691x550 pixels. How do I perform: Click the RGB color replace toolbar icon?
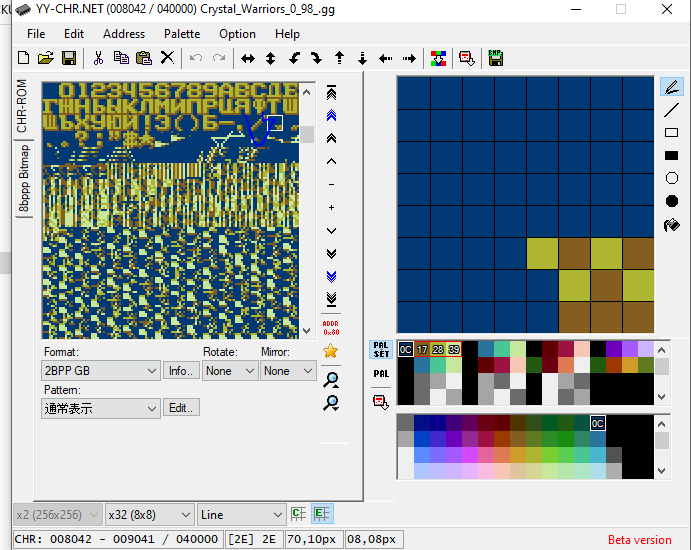pos(438,58)
